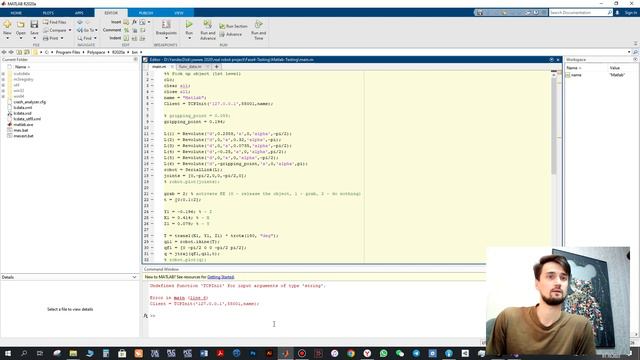
Task: Click the New file icon
Action: point(7,25)
